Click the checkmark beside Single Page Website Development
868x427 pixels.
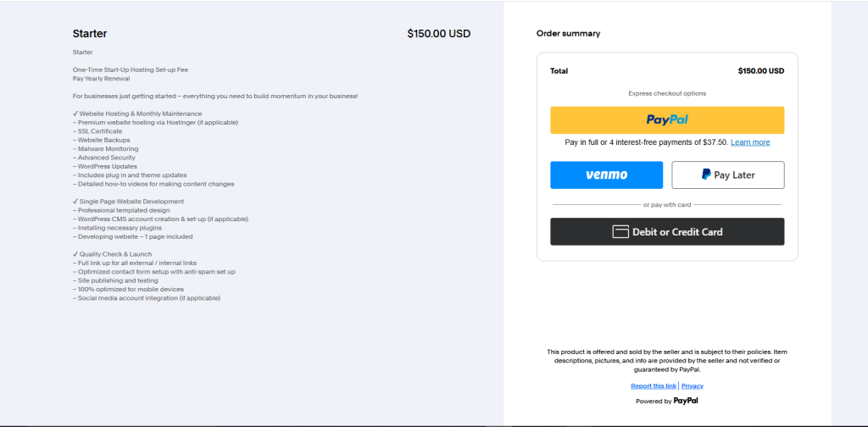75,202
